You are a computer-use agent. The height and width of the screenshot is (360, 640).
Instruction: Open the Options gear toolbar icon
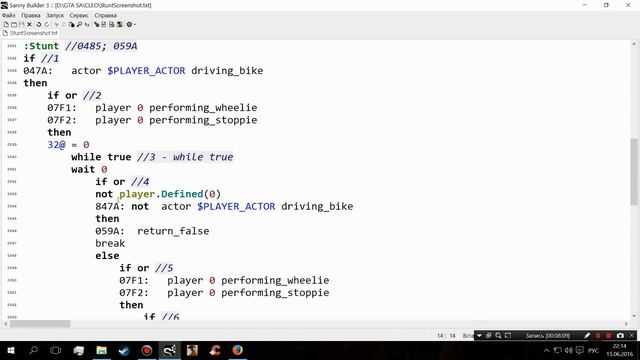pos(129,24)
